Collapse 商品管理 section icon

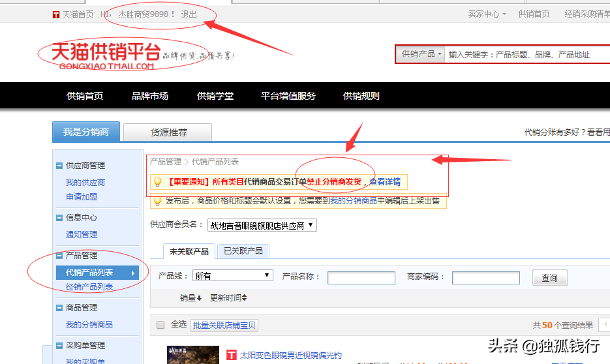(x=59, y=308)
